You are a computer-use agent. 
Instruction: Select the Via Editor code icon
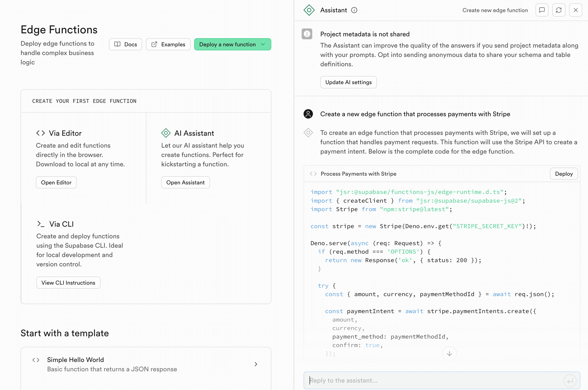pos(41,133)
